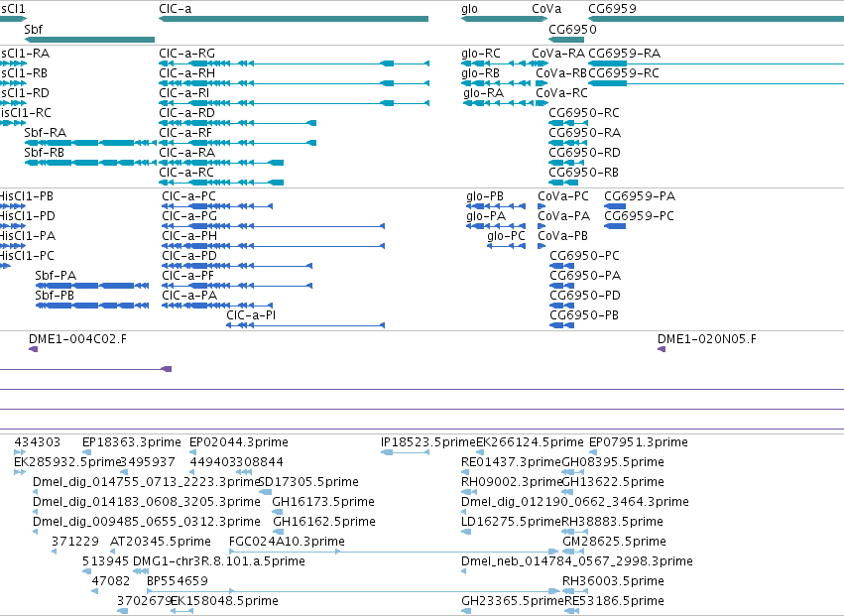Select CDS feature CIC-a-PD

[237, 266]
